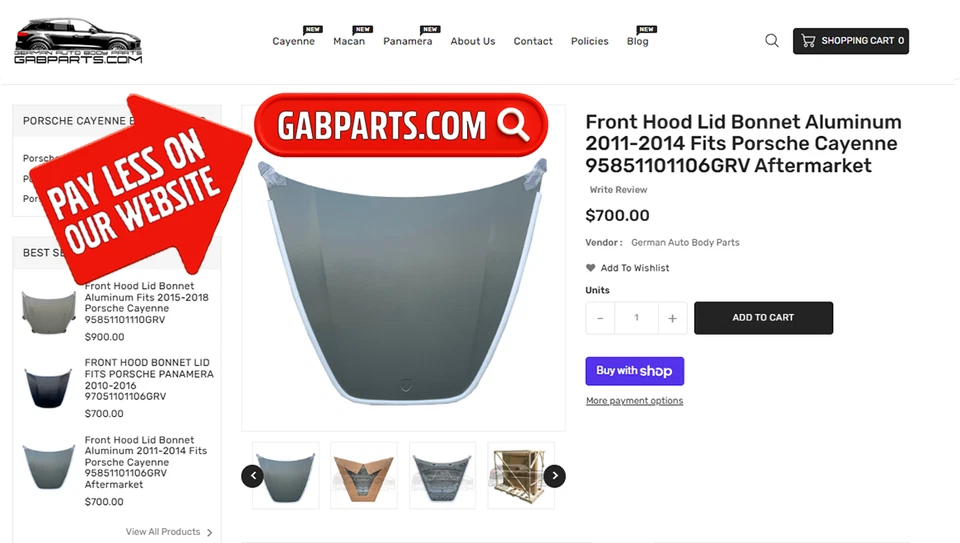This screenshot has width=960, height=543.
Task: Open the Cayenne menu item
Action: point(293,41)
